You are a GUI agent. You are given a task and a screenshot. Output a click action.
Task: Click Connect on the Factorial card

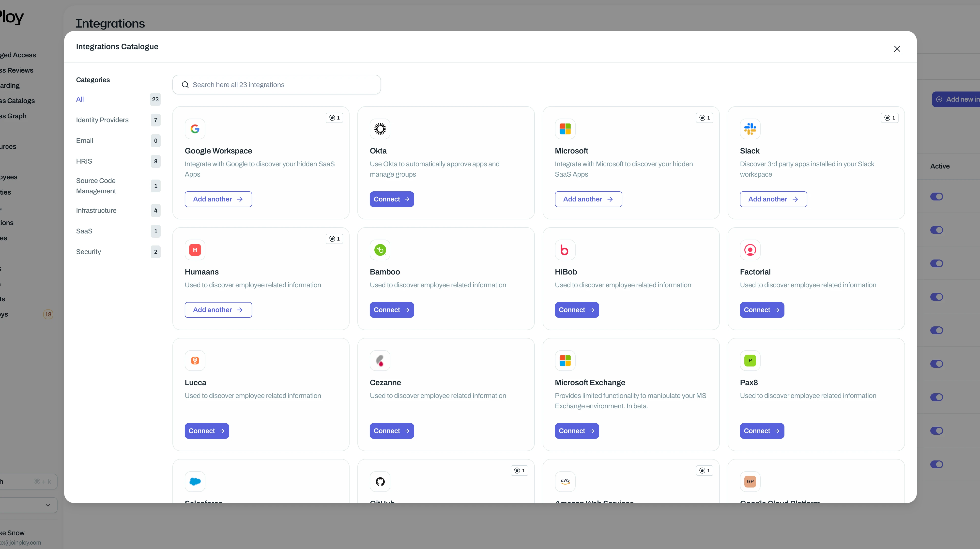coord(762,310)
